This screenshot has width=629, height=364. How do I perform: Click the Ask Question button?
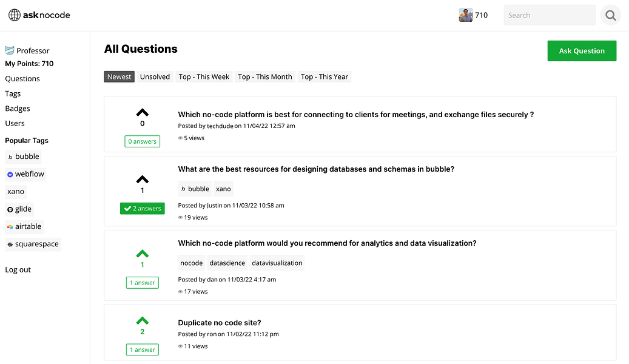point(582,51)
